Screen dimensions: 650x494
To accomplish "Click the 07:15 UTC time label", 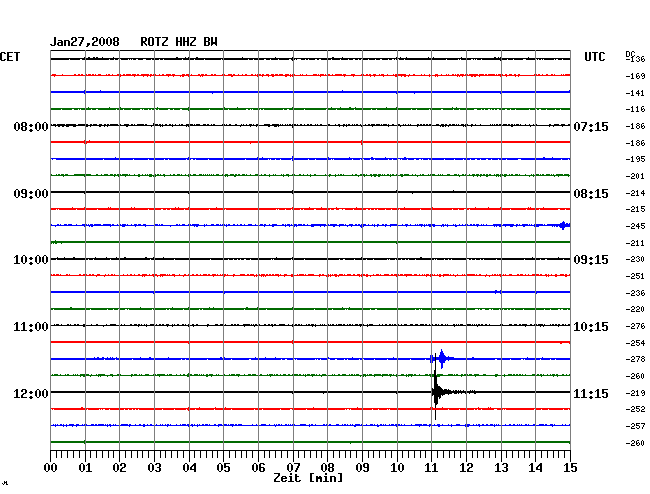I will click(591, 127).
